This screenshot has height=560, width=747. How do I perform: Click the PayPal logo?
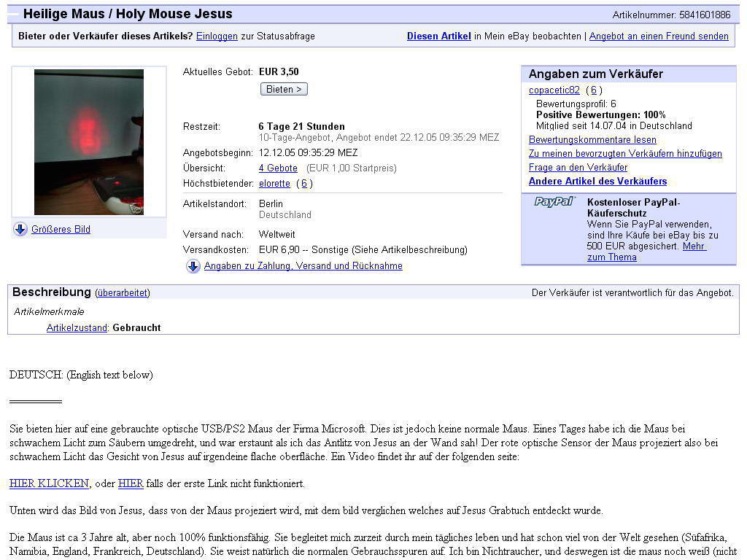[554, 201]
